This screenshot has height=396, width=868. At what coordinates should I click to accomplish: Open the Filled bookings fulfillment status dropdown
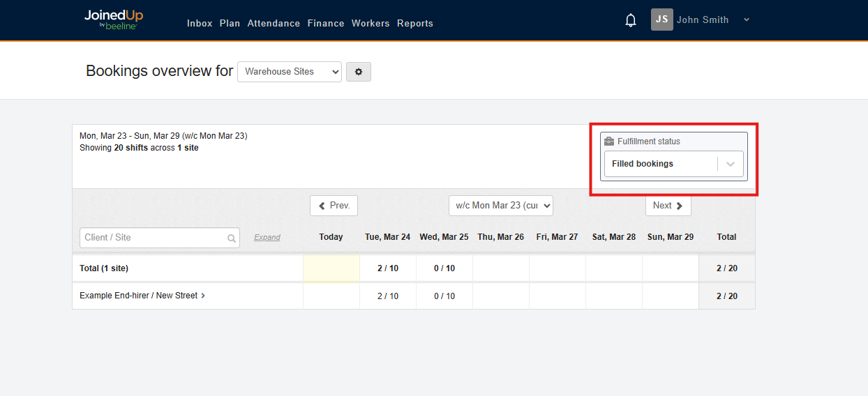(674, 164)
